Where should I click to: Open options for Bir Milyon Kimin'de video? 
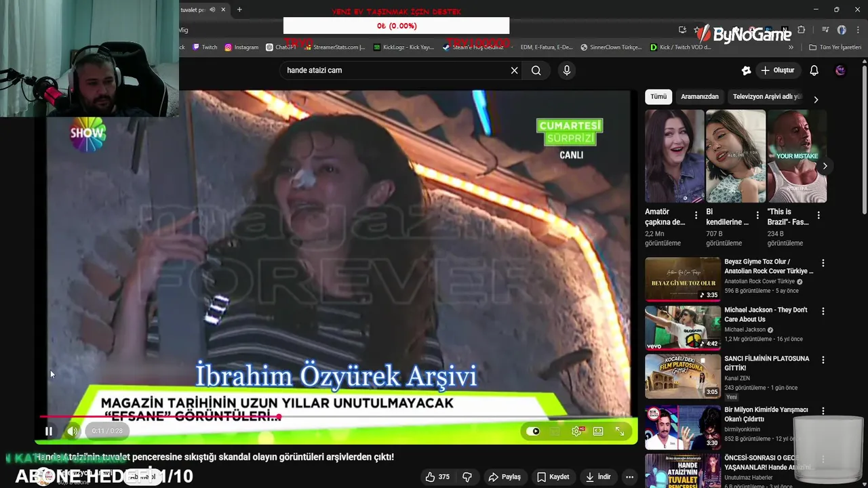pyautogui.click(x=823, y=411)
